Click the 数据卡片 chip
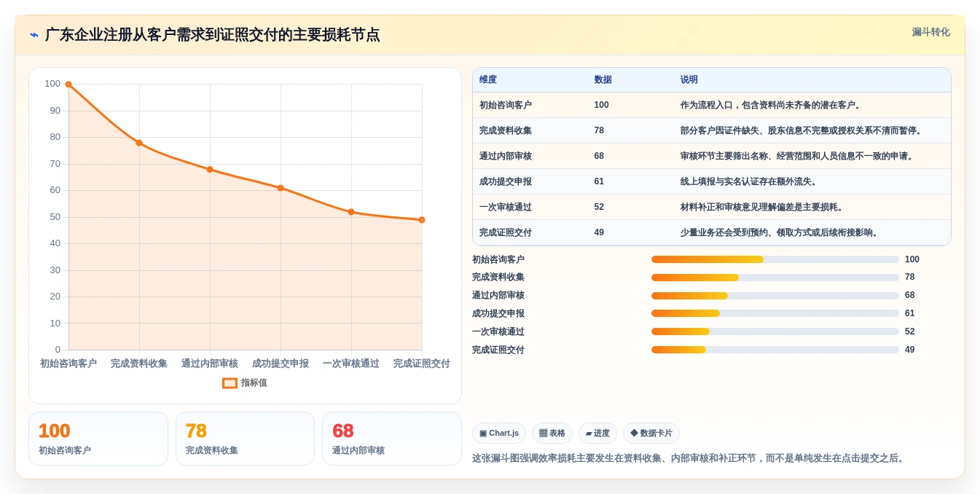This screenshot has height=494, width=980. [x=651, y=434]
